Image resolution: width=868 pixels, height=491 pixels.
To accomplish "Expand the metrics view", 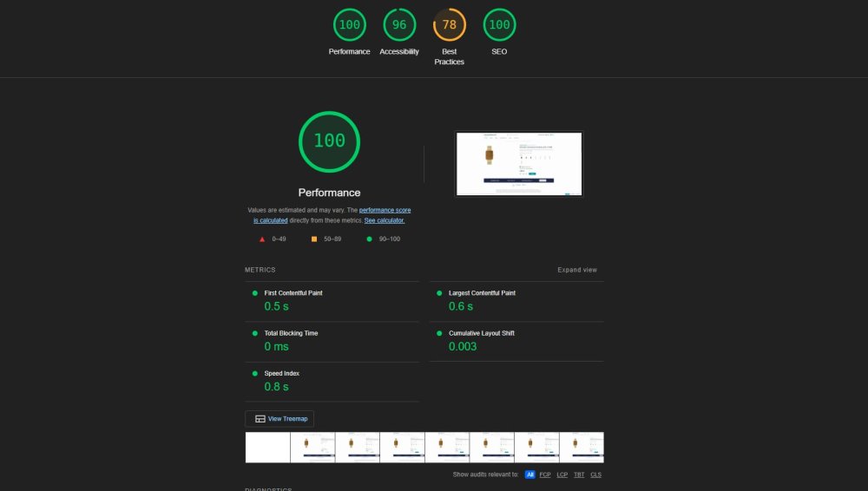I will click(576, 270).
